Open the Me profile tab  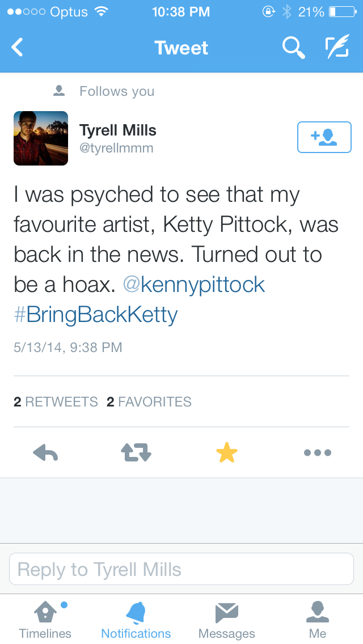(318, 619)
